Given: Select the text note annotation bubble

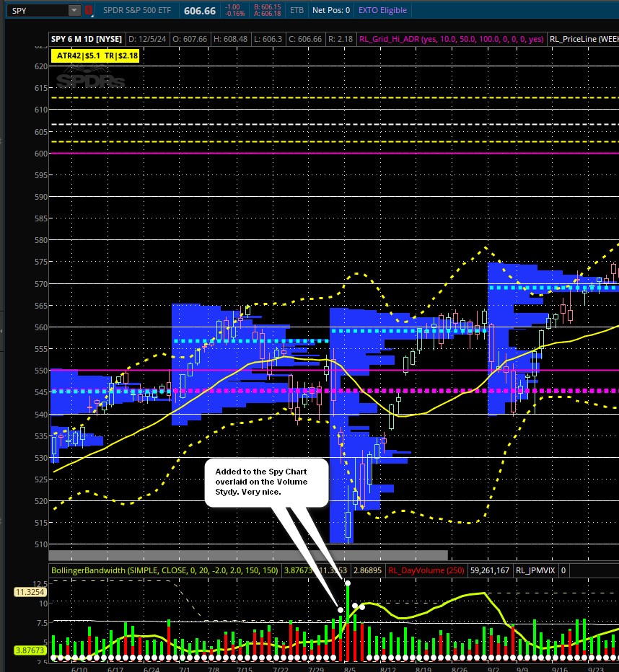Looking at the screenshot, I should (x=266, y=482).
